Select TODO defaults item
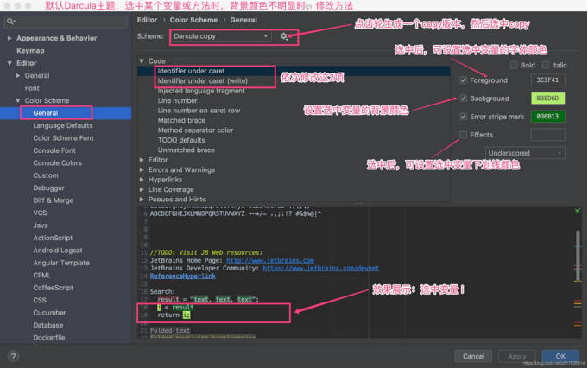The height and width of the screenshot is (369, 588). 181,140
